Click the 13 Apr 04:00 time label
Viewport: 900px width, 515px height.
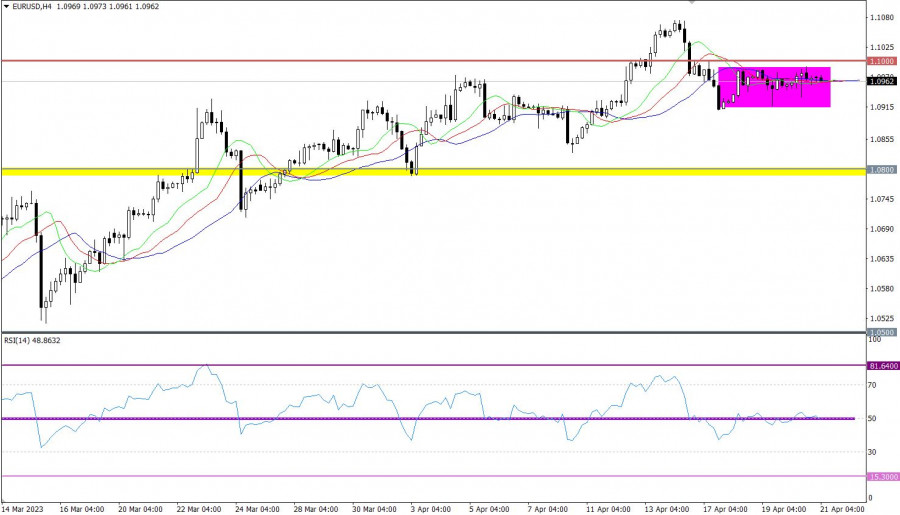pyautogui.click(x=664, y=507)
